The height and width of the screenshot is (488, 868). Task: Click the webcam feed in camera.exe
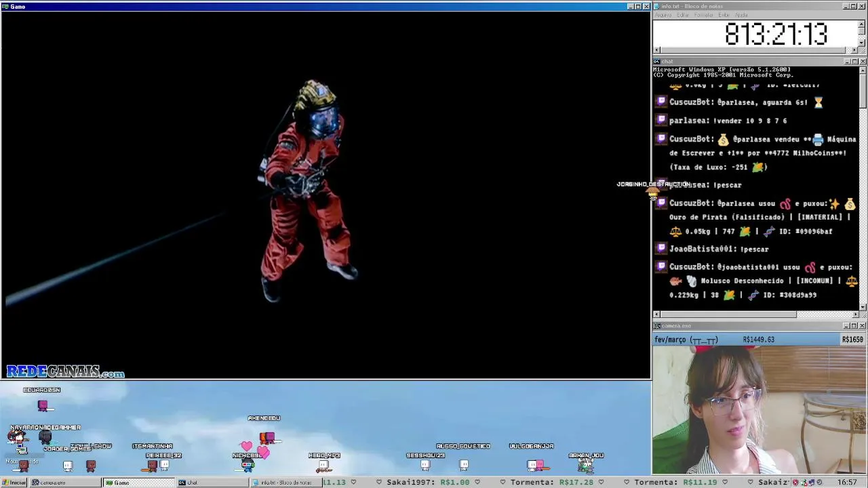click(x=759, y=410)
